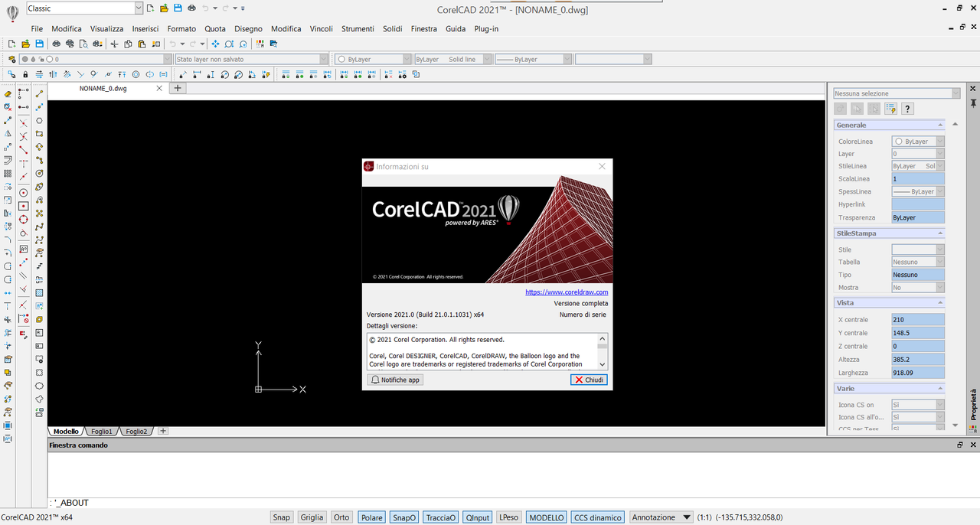Click the pin icon on Properties panel

(x=973, y=103)
